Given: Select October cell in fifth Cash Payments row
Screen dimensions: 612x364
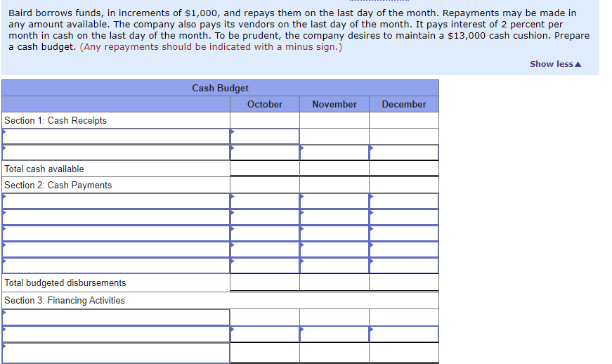Looking at the screenshot, I should click(265, 266).
